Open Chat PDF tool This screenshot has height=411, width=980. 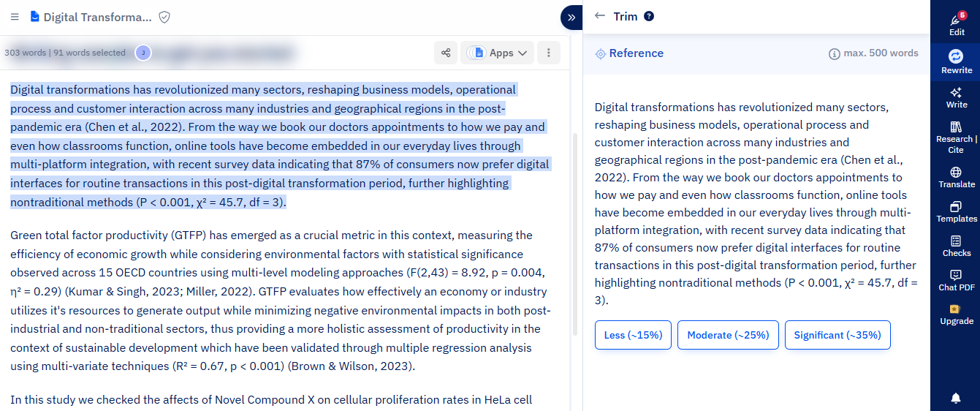(957, 280)
